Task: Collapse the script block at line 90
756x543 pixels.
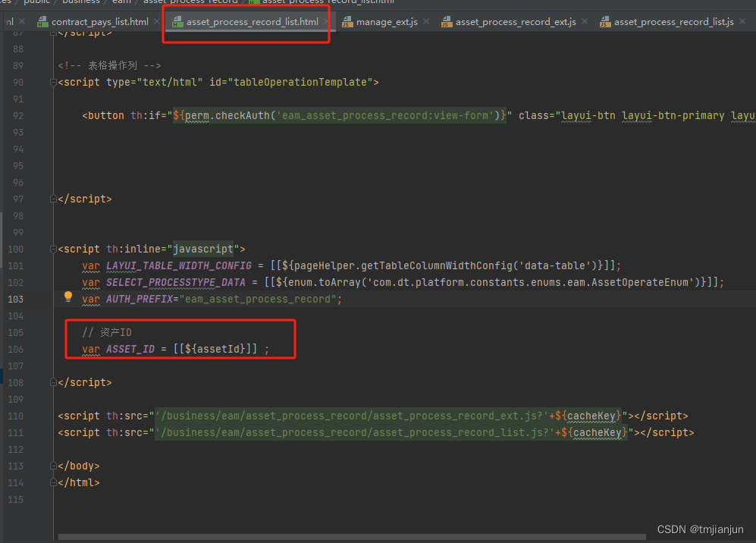Action: point(53,83)
